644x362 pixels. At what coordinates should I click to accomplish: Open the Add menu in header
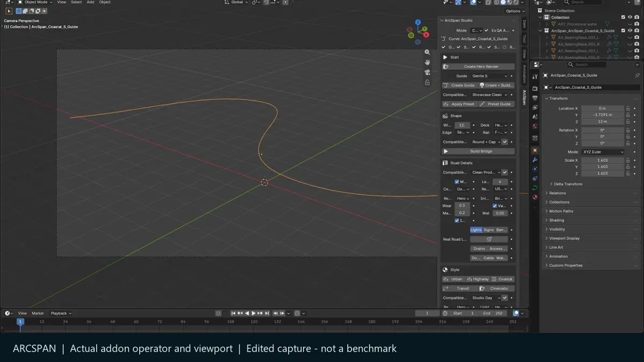[90, 2]
